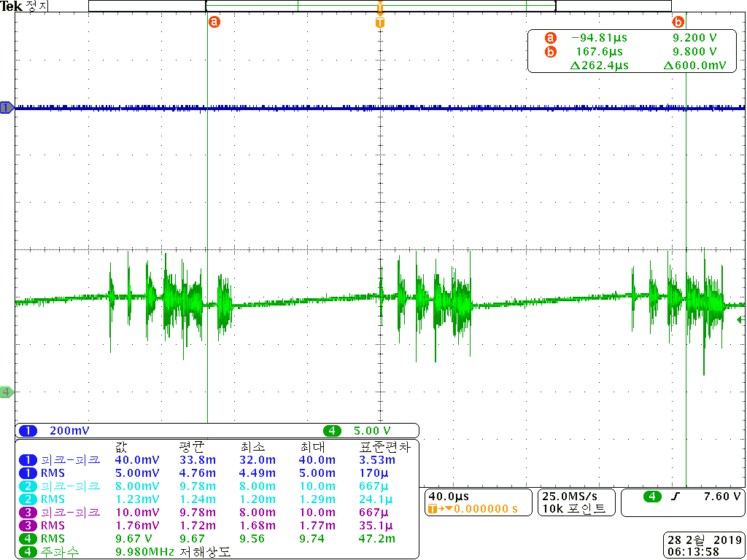Image resolution: width=747 pixels, height=560 pixels.
Task: Click the 5.00 V channel 4 vertical scale
Action: pos(372,431)
